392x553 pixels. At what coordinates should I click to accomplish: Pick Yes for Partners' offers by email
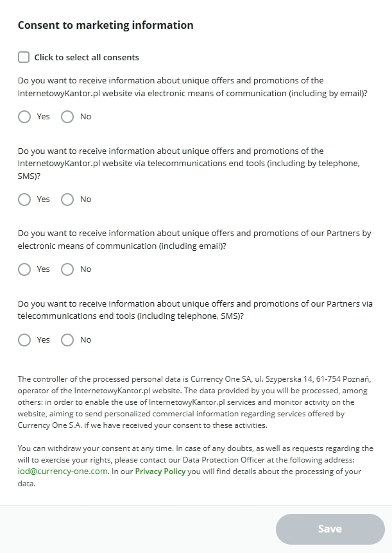click(x=24, y=269)
